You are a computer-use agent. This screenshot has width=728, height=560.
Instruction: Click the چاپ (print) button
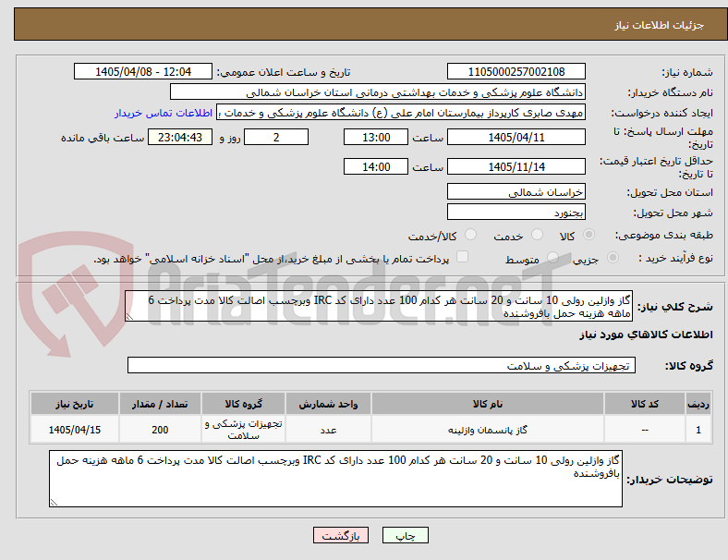pyautogui.click(x=405, y=535)
